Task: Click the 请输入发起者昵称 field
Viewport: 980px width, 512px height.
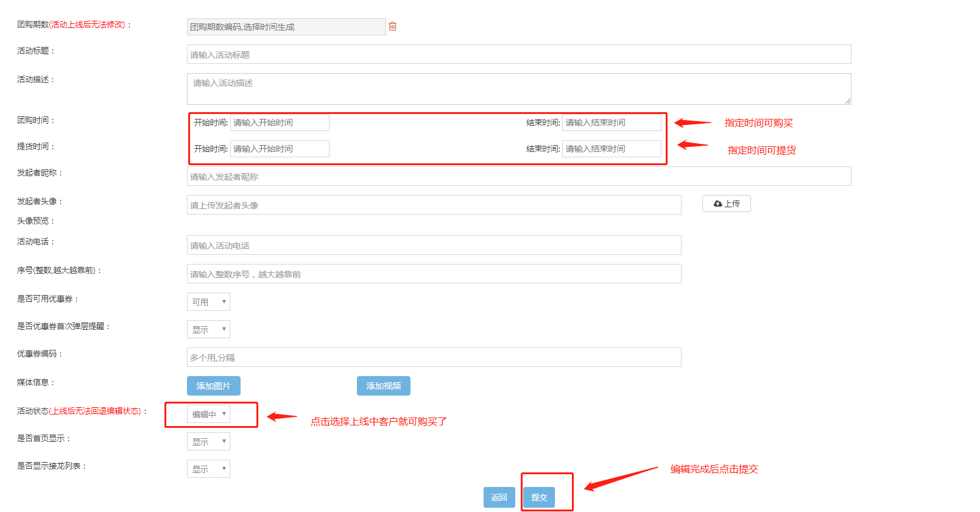Action: pyautogui.click(x=519, y=176)
